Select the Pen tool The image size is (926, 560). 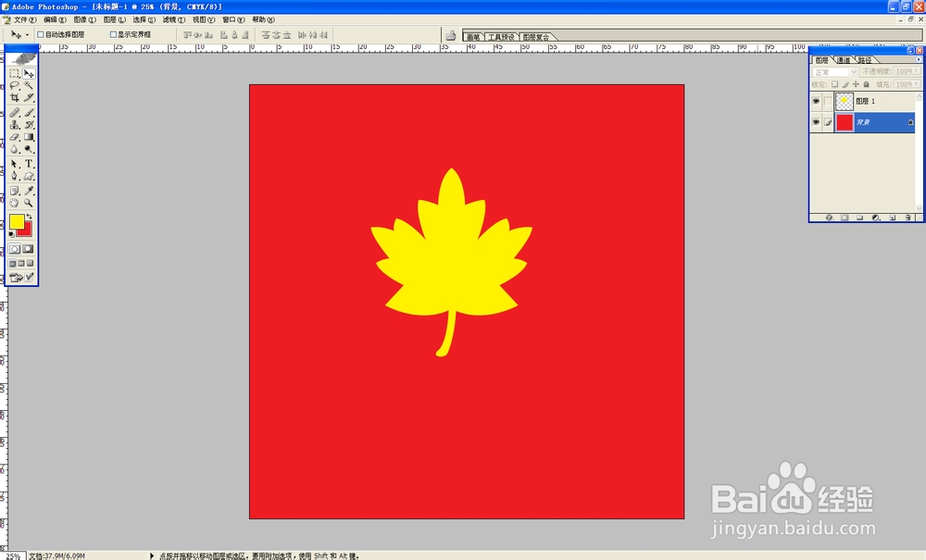pos(15,176)
